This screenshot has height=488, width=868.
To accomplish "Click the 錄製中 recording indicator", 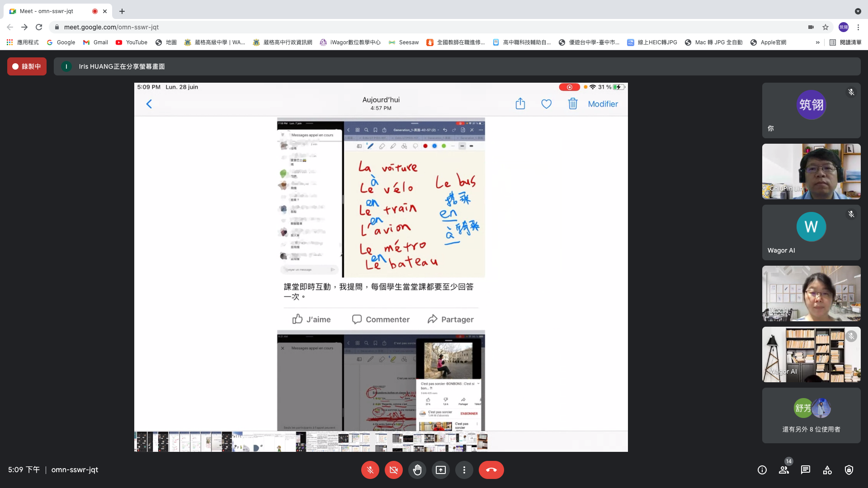I will pos(27,66).
